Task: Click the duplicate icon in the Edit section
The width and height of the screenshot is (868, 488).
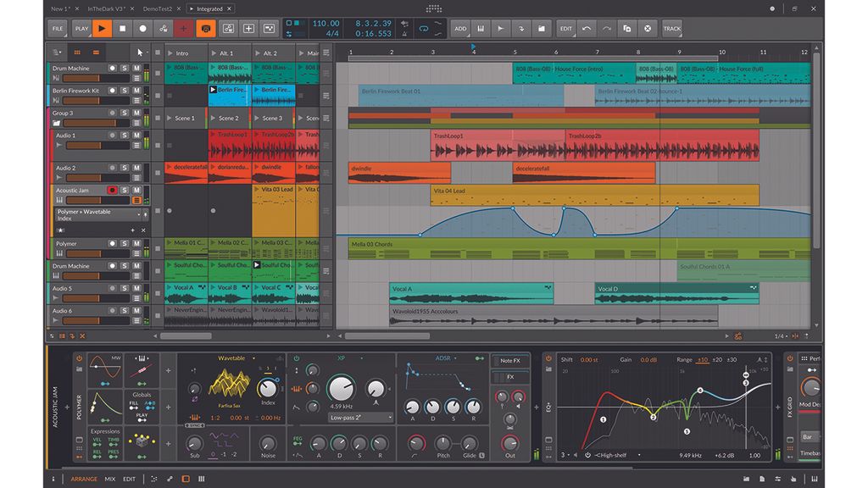Action: coord(627,28)
